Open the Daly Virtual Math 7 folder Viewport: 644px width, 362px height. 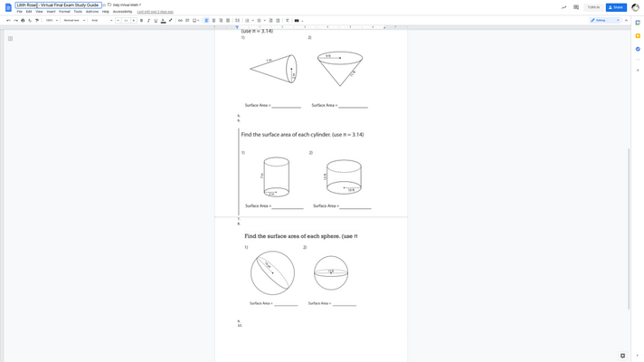(127, 5)
